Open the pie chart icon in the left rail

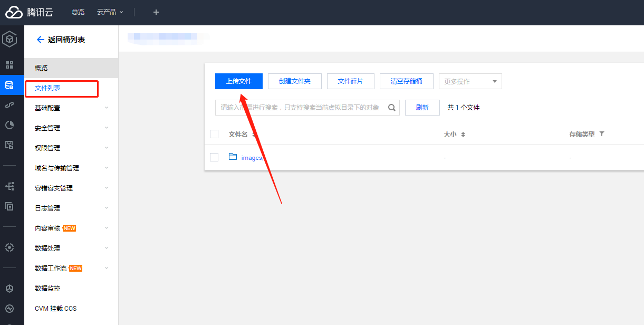(x=9, y=125)
